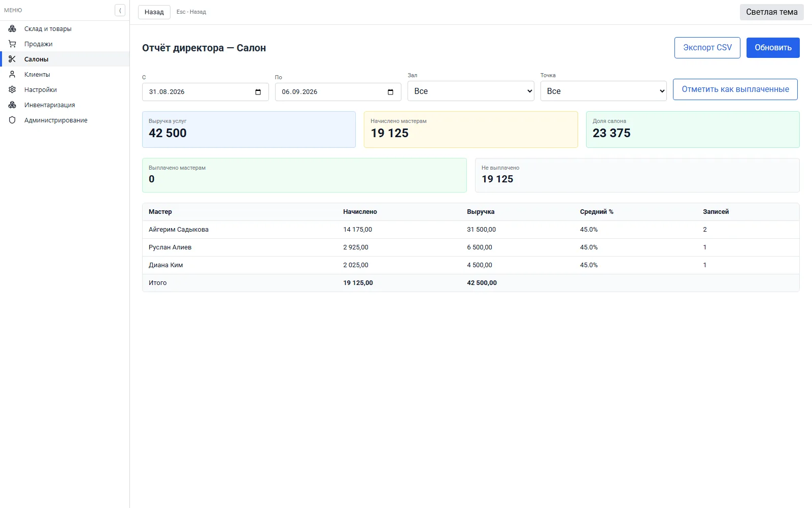Click the Выручка услуг card 42 500
The height and width of the screenshot is (508, 812).
pos(249,130)
